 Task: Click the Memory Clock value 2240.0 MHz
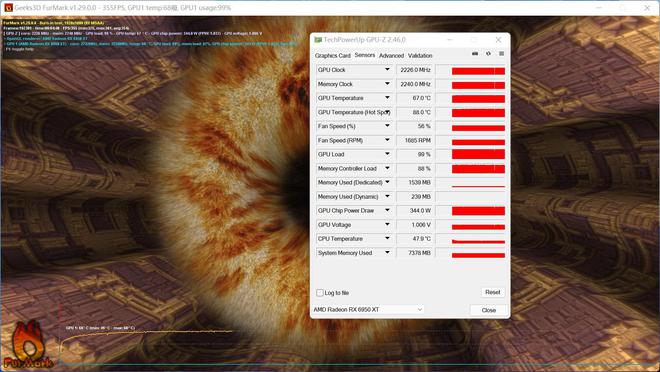click(415, 84)
